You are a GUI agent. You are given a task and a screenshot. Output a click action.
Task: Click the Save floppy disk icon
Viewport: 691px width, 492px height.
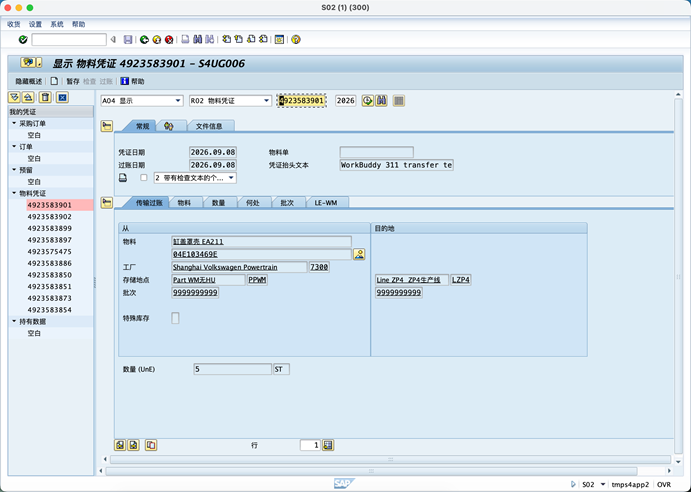pyautogui.click(x=128, y=40)
